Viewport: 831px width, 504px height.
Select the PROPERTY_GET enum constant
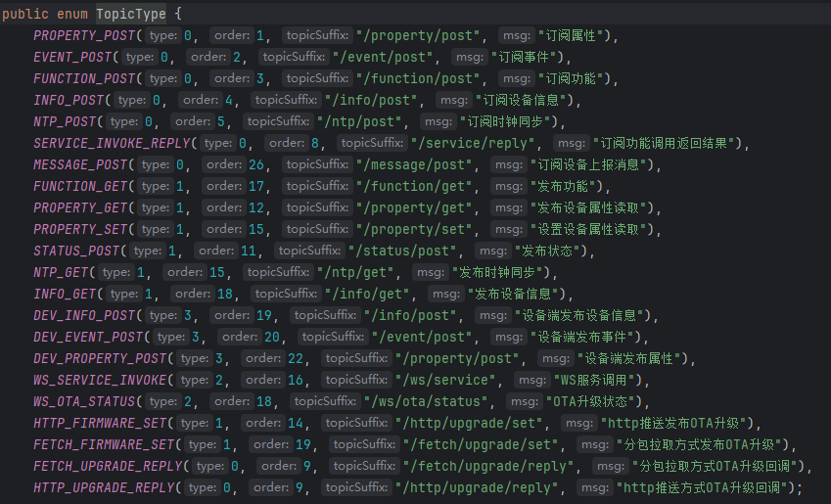point(80,207)
